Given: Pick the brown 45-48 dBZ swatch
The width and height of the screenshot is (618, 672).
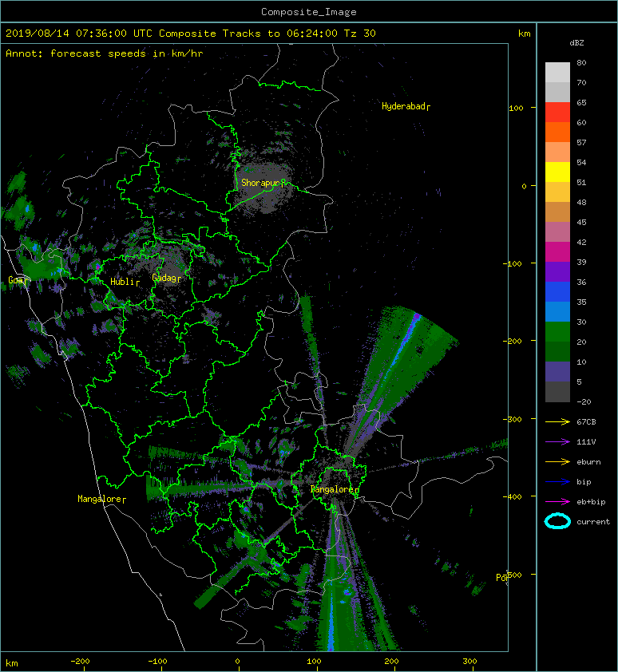Looking at the screenshot, I should (x=557, y=211).
